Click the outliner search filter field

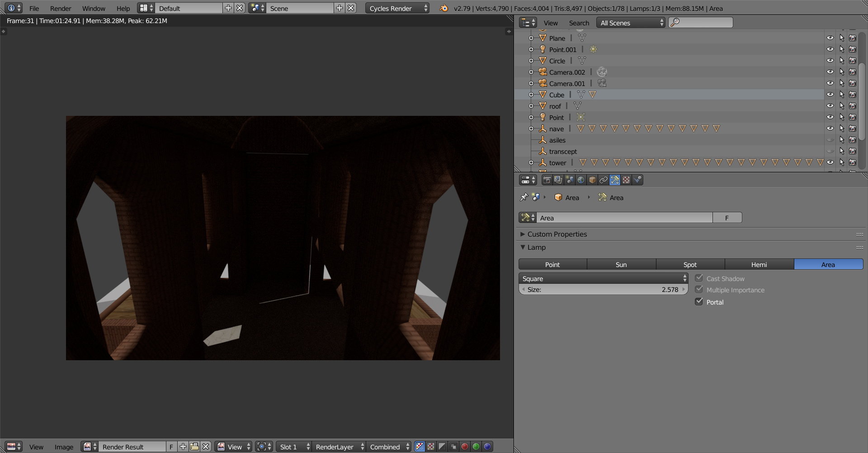coord(700,23)
